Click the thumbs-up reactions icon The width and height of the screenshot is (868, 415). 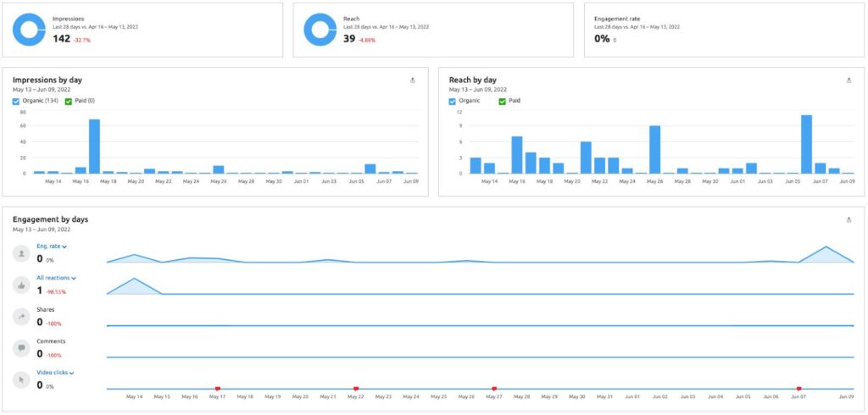click(23, 285)
